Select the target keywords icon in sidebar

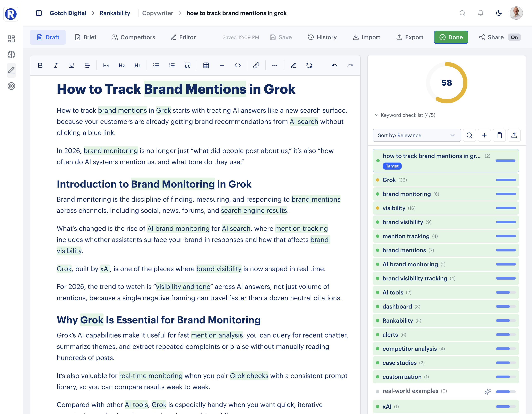click(11, 86)
